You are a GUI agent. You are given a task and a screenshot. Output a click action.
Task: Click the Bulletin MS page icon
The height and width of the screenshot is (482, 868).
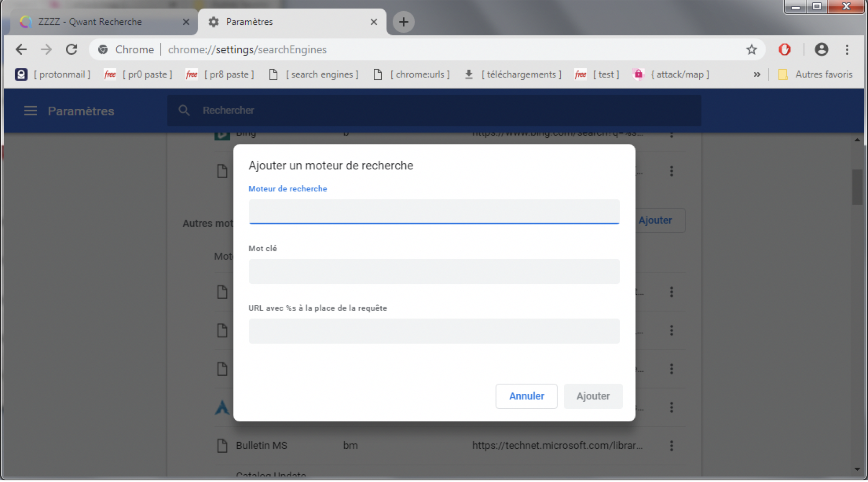point(222,446)
